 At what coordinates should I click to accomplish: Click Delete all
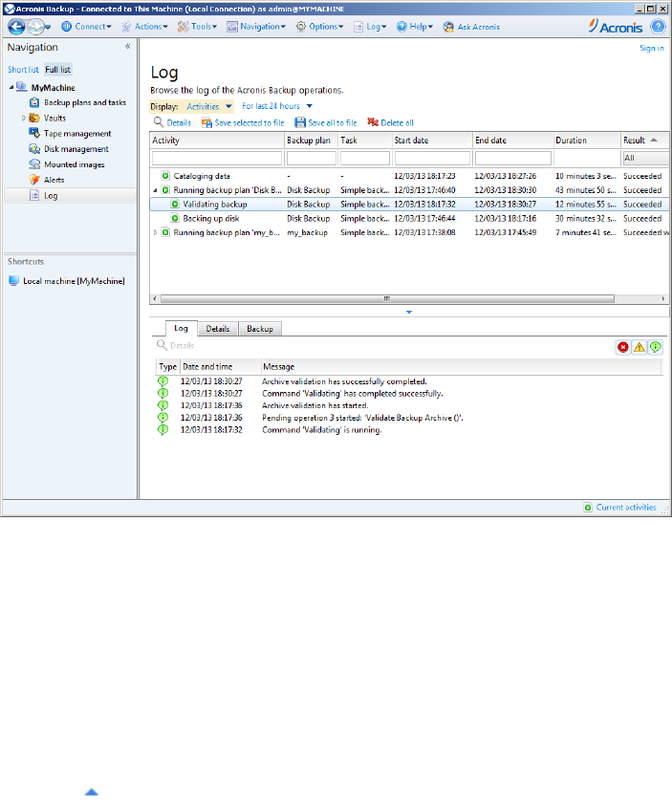click(x=390, y=122)
